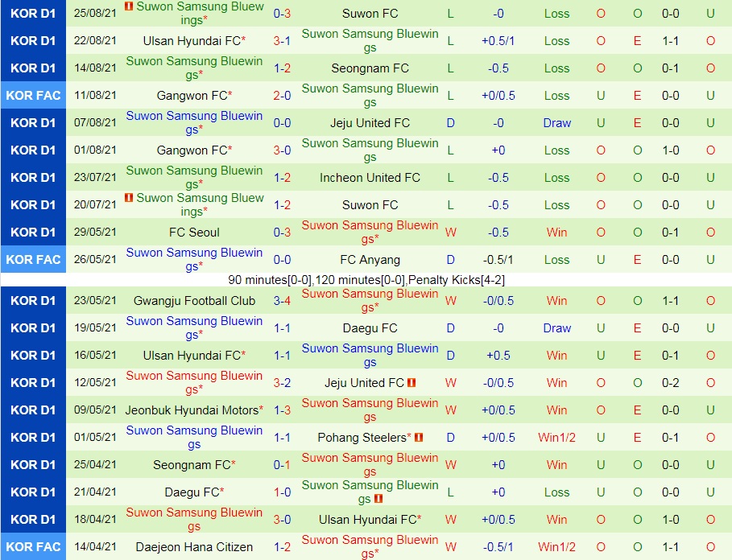Open the Gwangju Football Club team page
This screenshot has width=732, height=560.
tap(193, 300)
